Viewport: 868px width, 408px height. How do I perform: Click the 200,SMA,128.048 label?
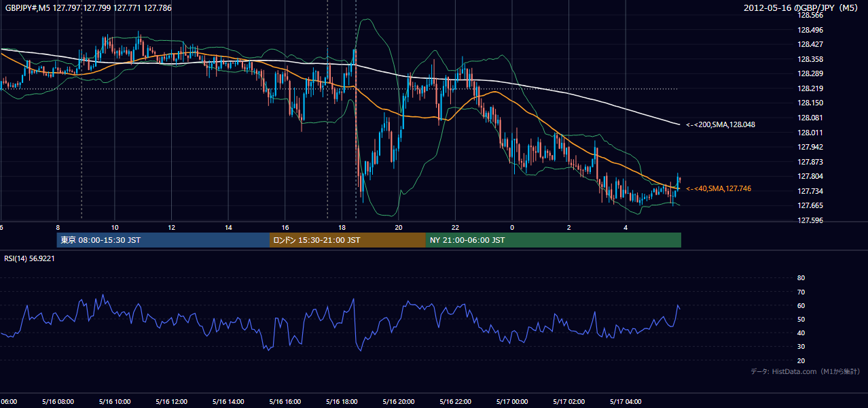tap(721, 125)
